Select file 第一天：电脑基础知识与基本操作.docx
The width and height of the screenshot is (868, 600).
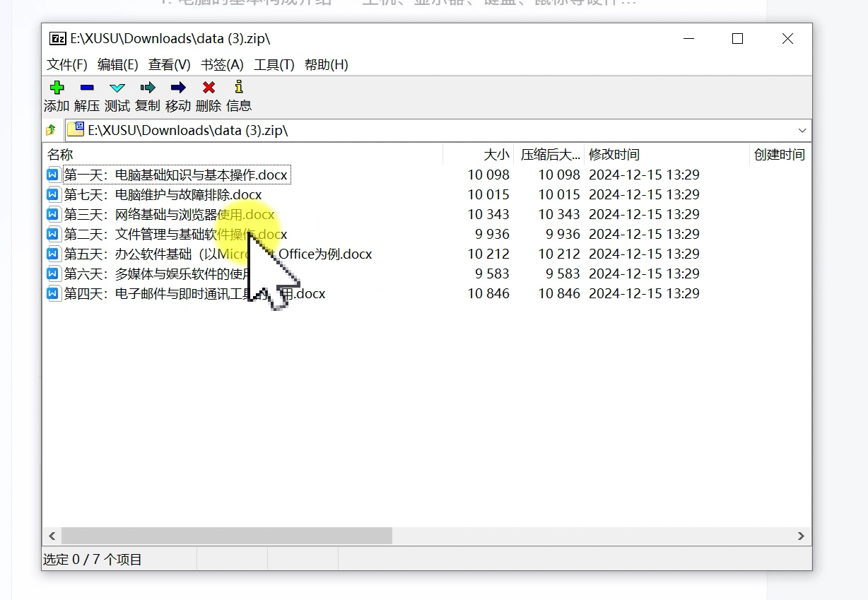(176, 175)
